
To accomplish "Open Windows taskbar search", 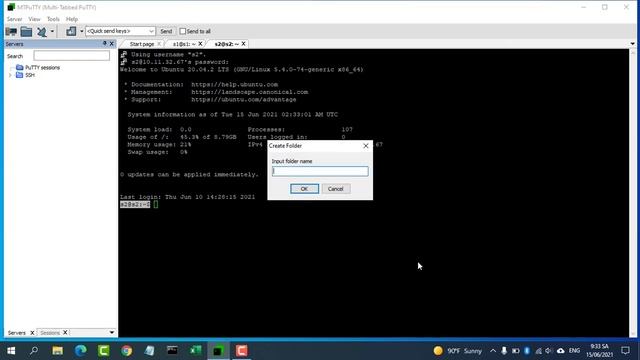I will click(34, 351).
